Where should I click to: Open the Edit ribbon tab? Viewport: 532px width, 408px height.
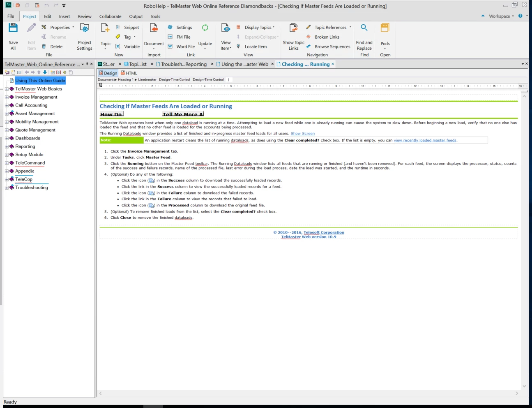coord(48,16)
